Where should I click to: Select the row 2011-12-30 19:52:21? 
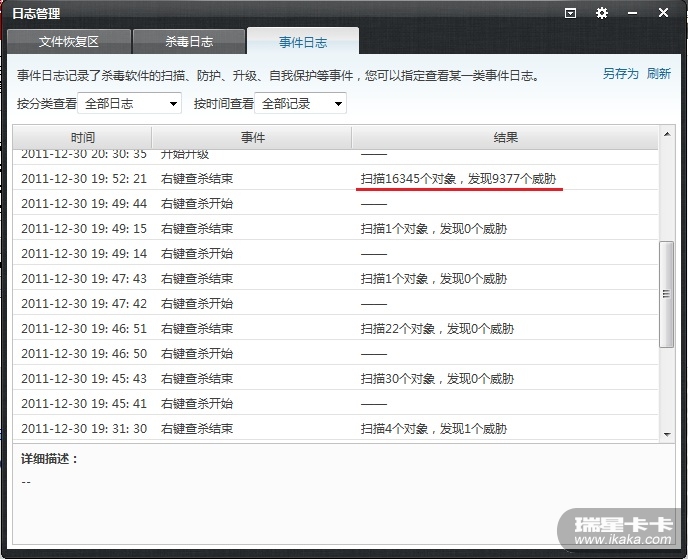pyautogui.click(x=336, y=179)
